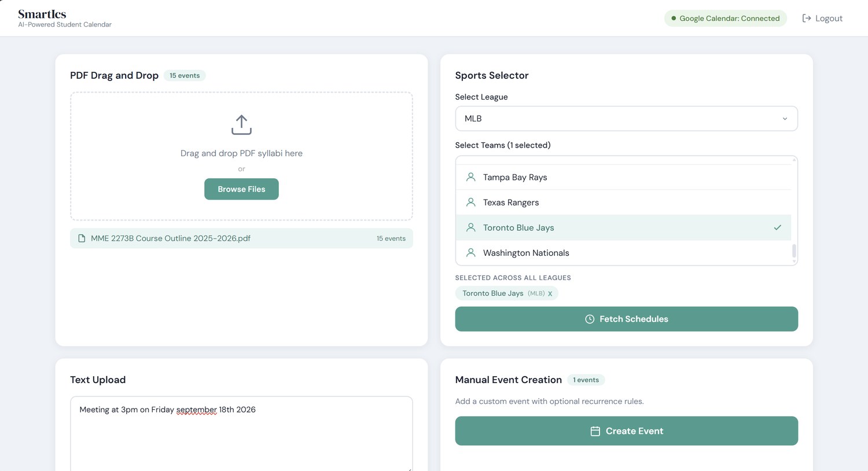This screenshot has width=868, height=471.
Task: Click the person icon beside Texas Rangers
Action: (471, 203)
